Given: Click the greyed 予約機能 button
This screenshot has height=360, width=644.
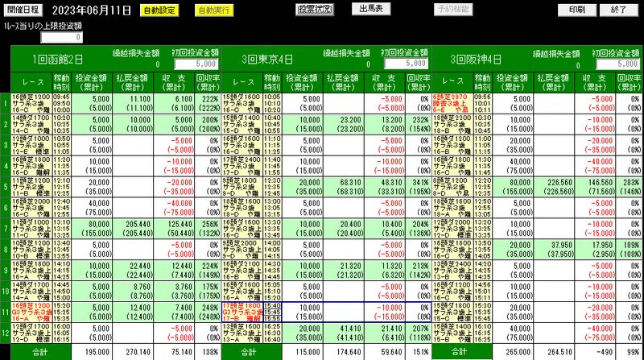Looking at the screenshot, I should click(453, 9).
